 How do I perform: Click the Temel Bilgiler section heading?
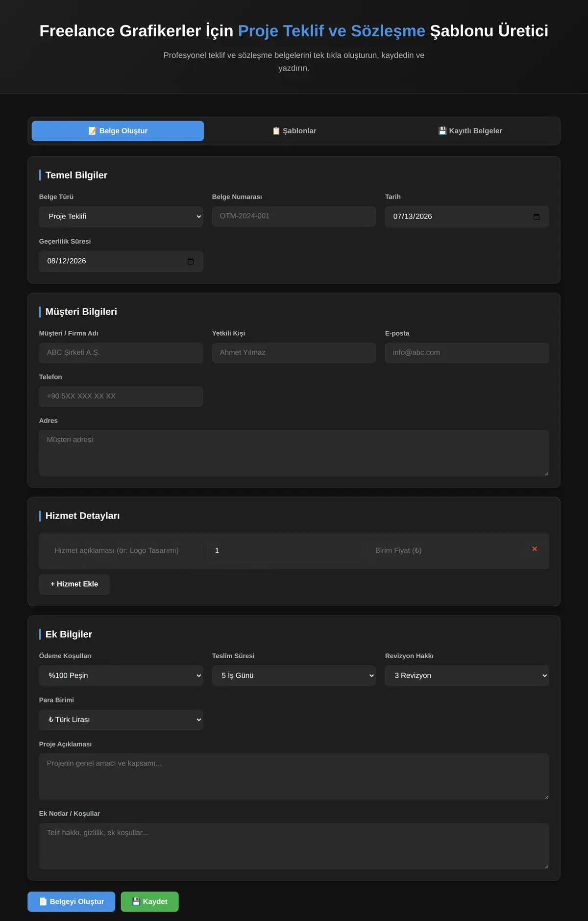click(76, 175)
